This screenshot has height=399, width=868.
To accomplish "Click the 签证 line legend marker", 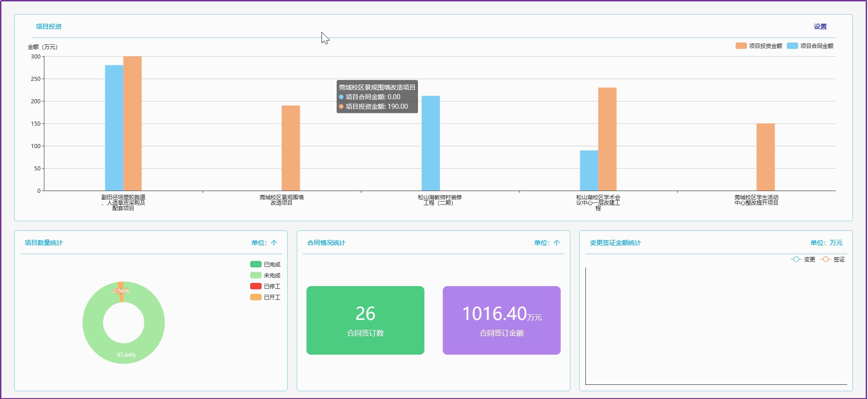I will click(825, 259).
